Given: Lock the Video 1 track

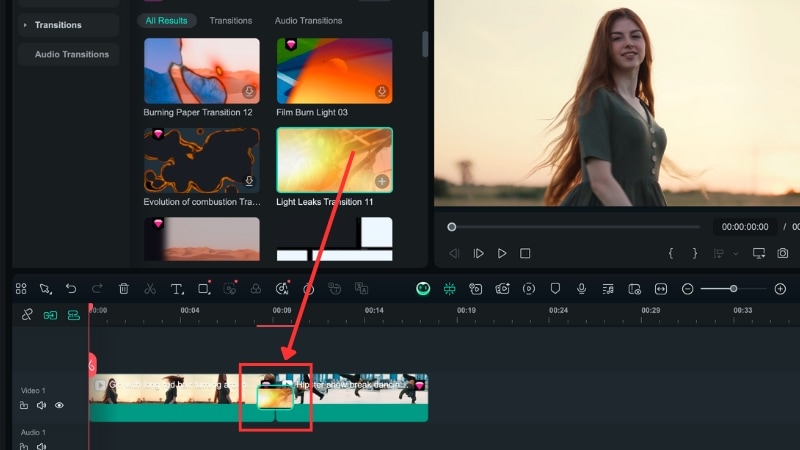Looking at the screenshot, I should 24,405.
